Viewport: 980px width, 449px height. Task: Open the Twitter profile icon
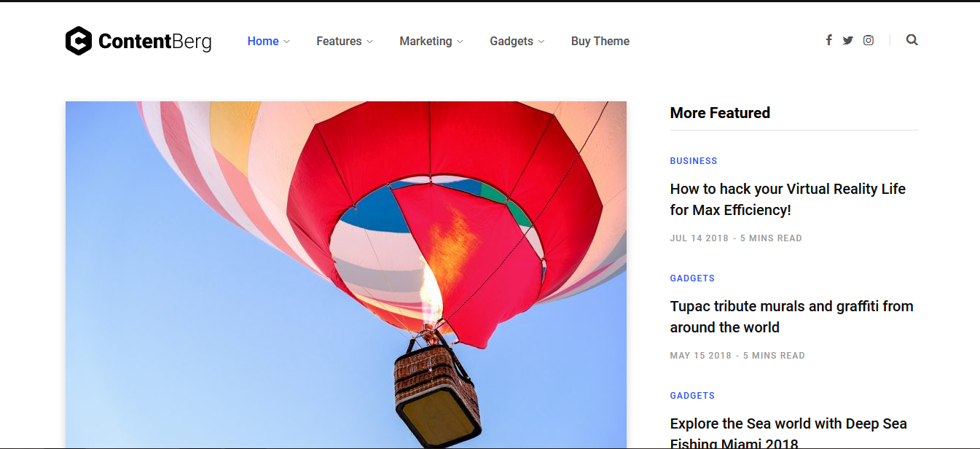pyautogui.click(x=847, y=40)
